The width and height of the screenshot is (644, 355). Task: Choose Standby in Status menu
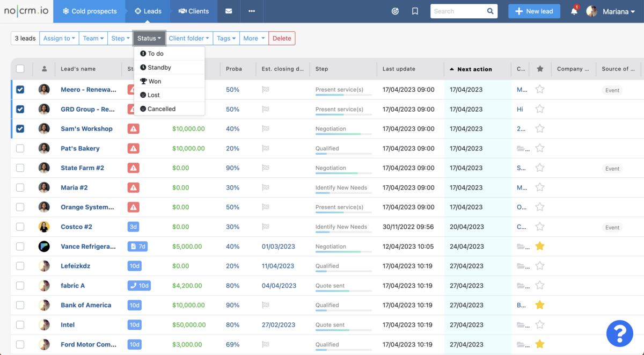169,67
